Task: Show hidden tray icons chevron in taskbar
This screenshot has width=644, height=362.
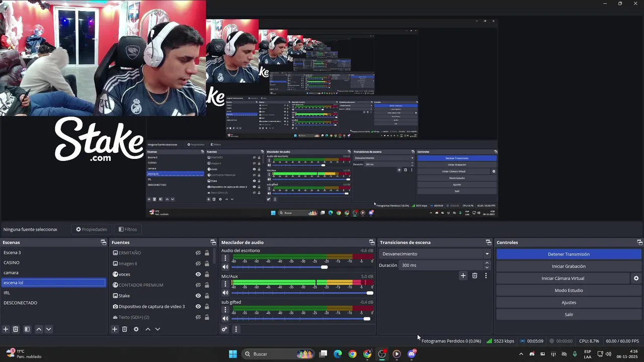Action: (x=521, y=354)
